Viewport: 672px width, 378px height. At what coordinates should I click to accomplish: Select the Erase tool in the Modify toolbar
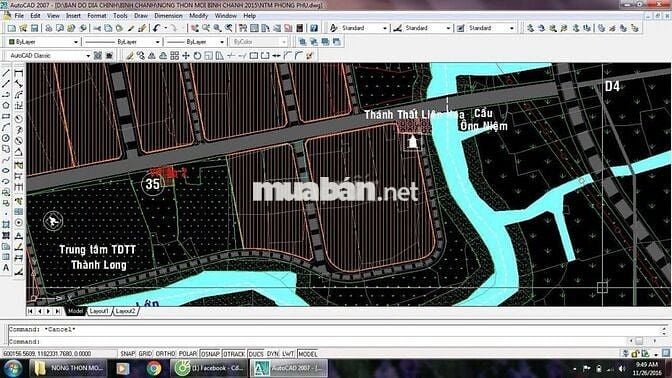[x=130, y=56]
